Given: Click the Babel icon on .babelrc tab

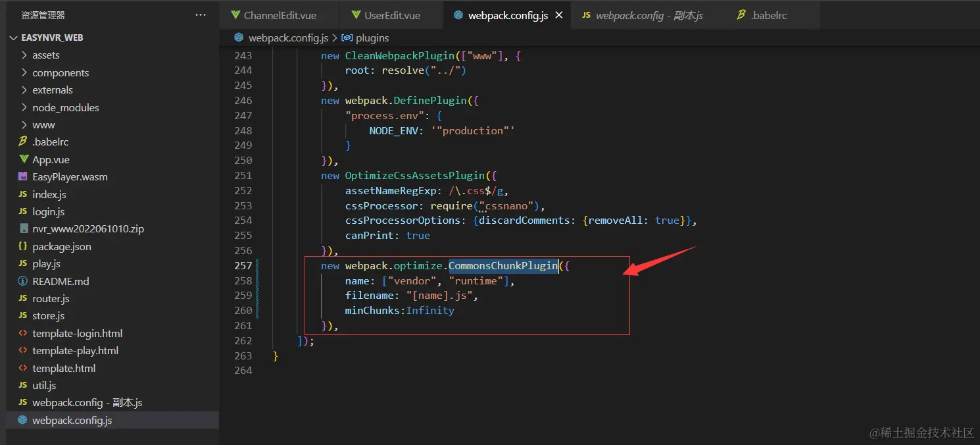Looking at the screenshot, I should click(x=741, y=15).
